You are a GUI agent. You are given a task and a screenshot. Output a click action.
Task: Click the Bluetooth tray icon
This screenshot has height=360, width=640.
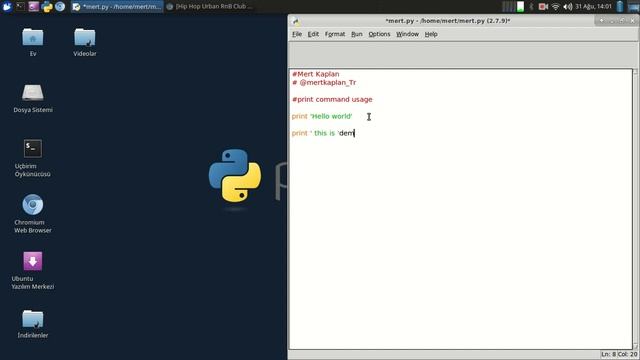point(531,7)
